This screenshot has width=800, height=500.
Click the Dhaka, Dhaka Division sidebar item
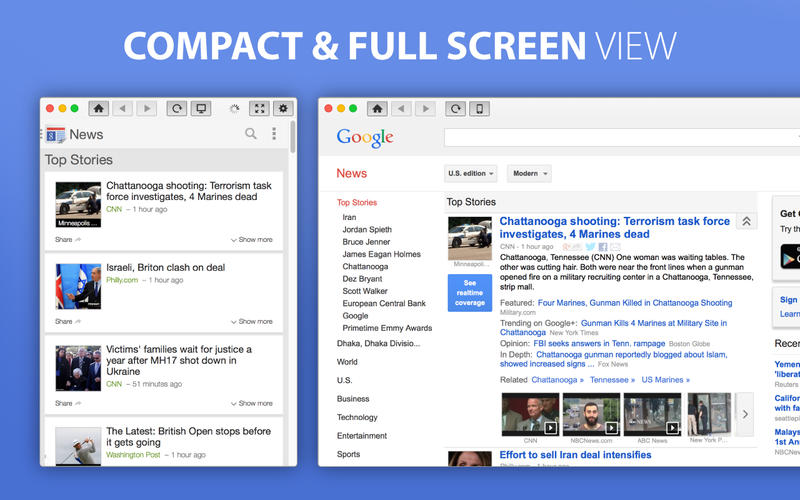pyautogui.click(x=378, y=343)
